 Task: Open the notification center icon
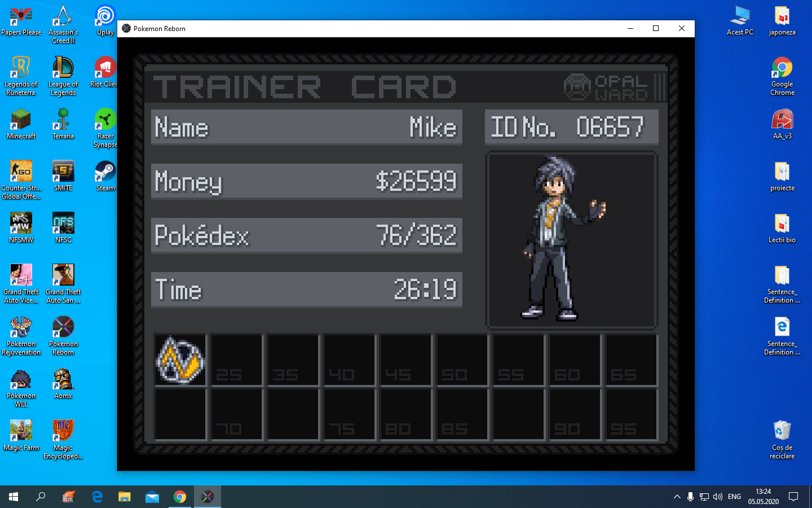coord(793,497)
